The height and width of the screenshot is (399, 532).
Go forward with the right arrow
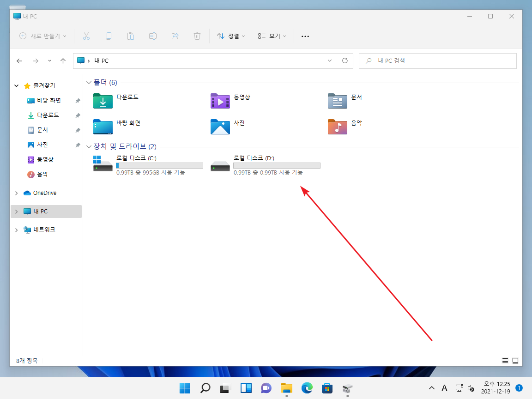[36, 61]
